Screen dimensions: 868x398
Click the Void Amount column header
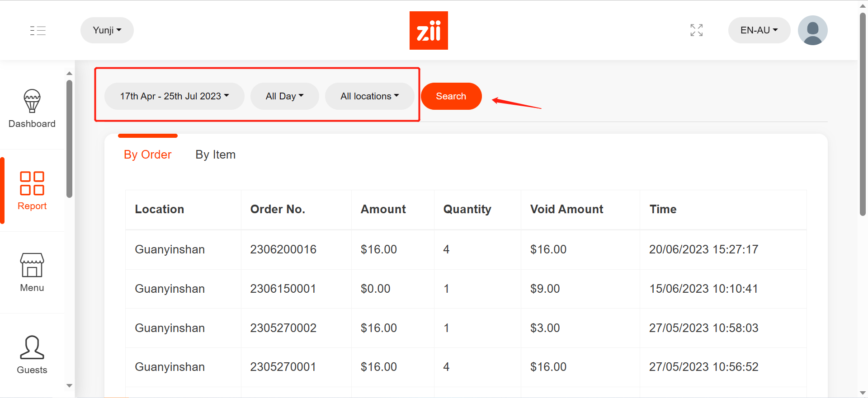(566, 209)
